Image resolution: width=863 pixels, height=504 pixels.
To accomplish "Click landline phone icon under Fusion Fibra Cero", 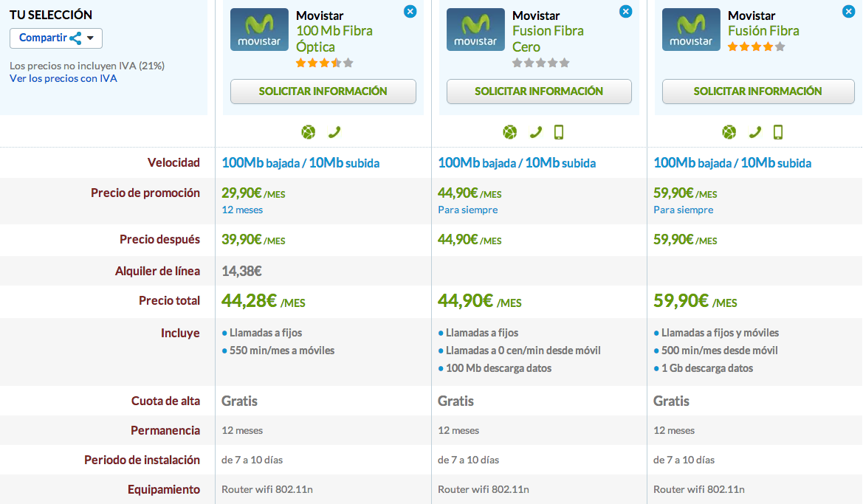I will (535, 132).
